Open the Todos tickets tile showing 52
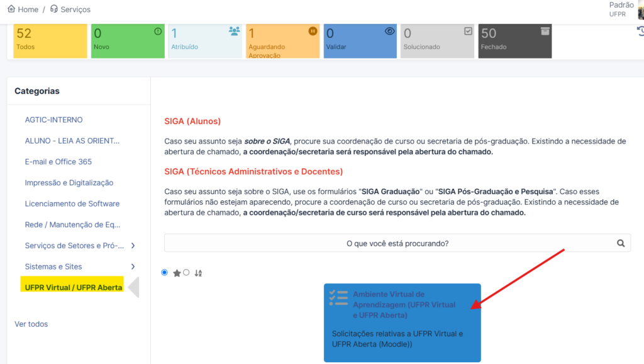The width and height of the screenshot is (644, 364). point(50,41)
